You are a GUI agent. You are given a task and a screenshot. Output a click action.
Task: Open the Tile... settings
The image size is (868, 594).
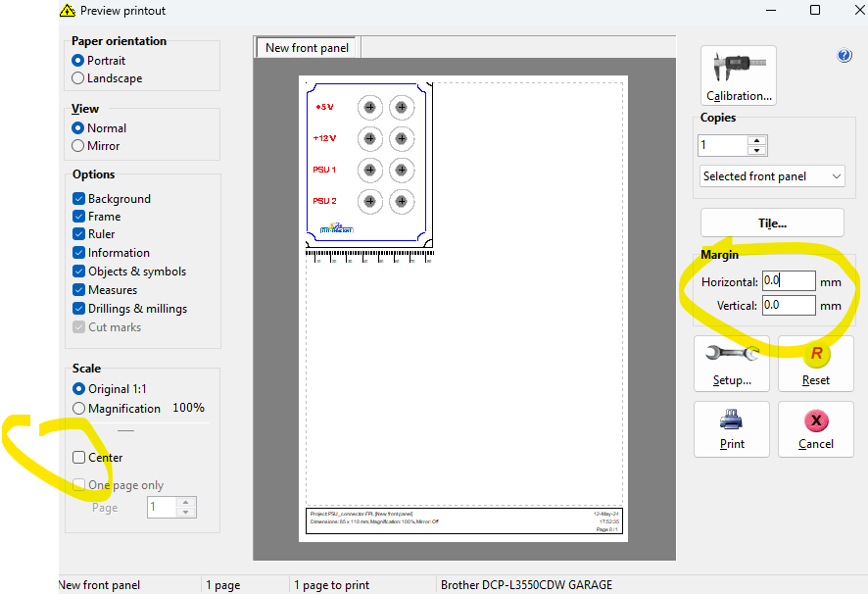tap(772, 223)
